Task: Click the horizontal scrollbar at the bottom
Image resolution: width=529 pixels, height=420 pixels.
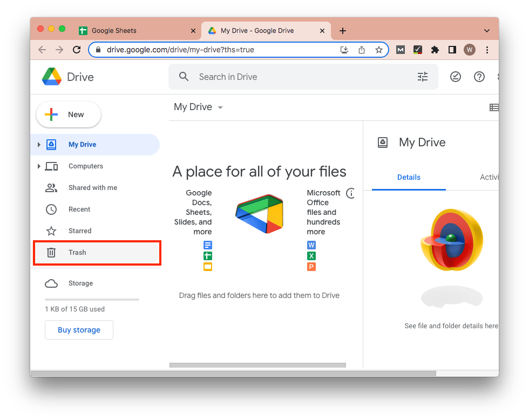Action: point(257,365)
